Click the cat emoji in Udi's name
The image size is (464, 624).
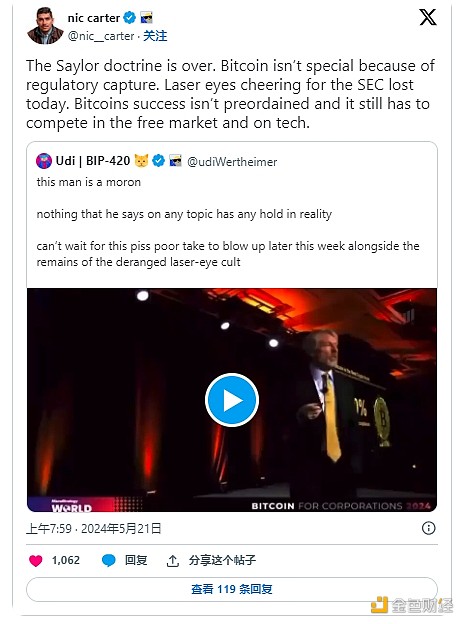[141, 161]
